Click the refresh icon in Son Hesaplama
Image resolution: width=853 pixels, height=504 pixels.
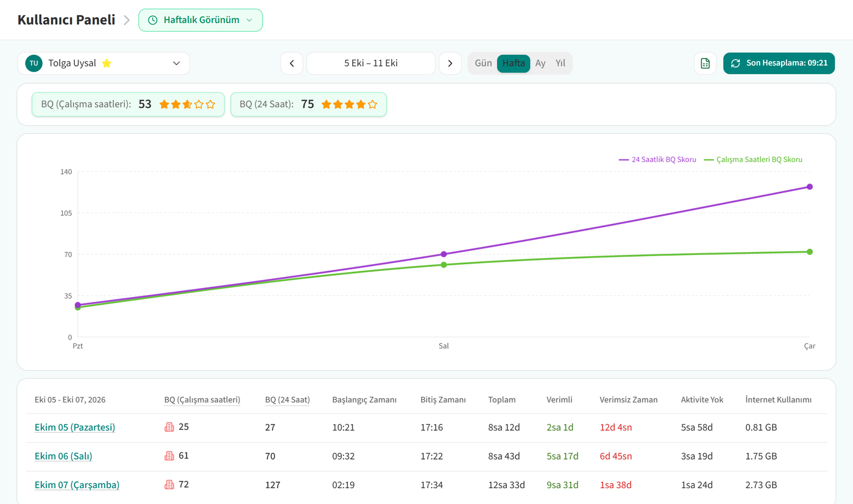735,63
